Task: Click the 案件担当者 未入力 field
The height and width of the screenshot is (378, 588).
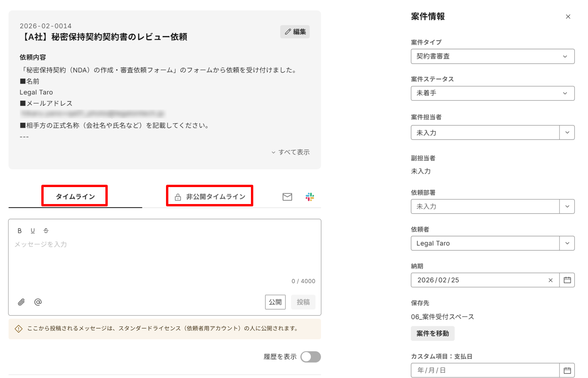Action: [x=485, y=133]
